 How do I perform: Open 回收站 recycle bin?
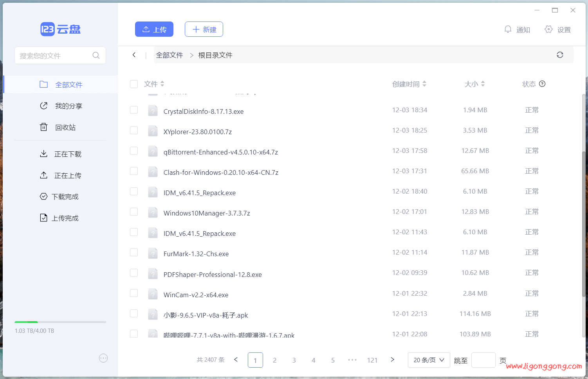coord(58,127)
